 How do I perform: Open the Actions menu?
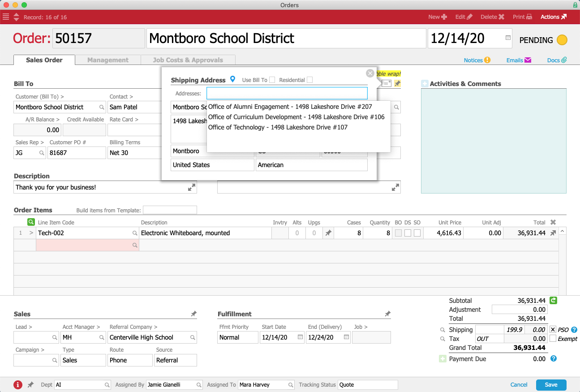[x=554, y=17]
